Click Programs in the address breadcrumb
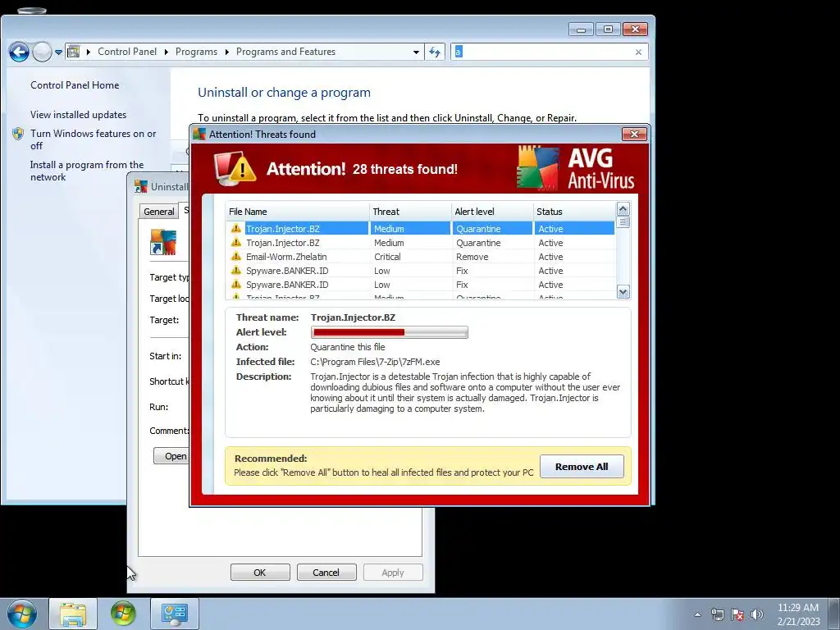Screen dimensions: 840x630 196,52
